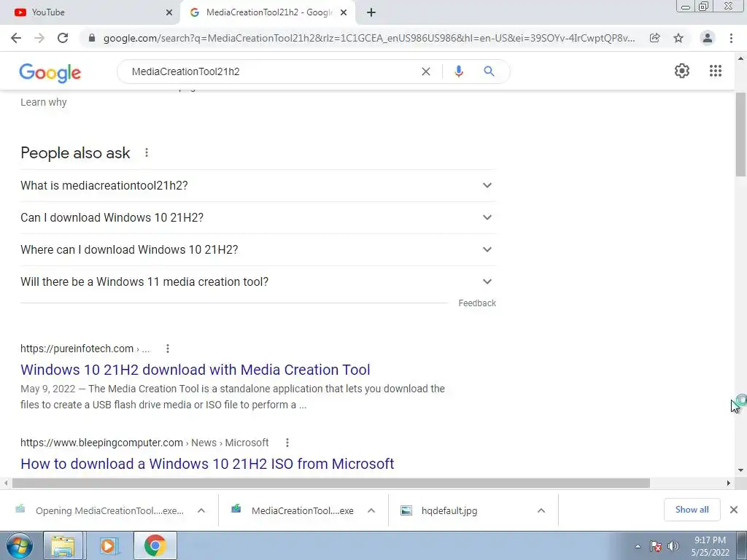Open media player from taskbar
Screen dimensions: 747x560
(x=109, y=545)
